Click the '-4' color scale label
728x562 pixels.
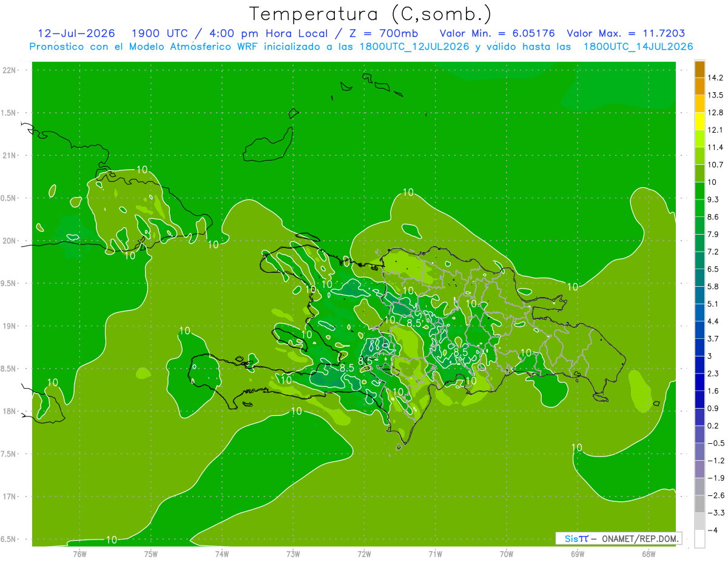point(713,530)
